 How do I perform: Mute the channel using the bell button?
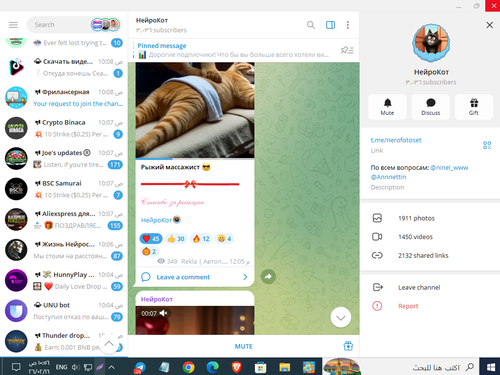pos(387,107)
